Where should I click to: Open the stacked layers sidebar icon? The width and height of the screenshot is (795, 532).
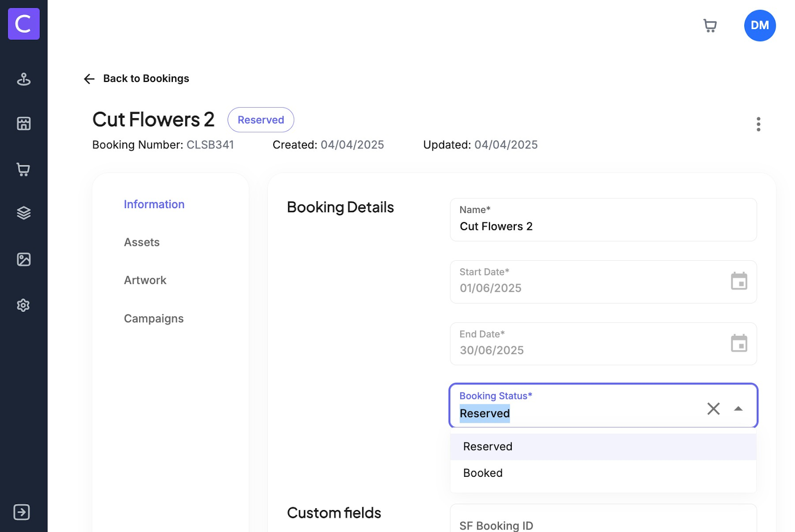23,213
